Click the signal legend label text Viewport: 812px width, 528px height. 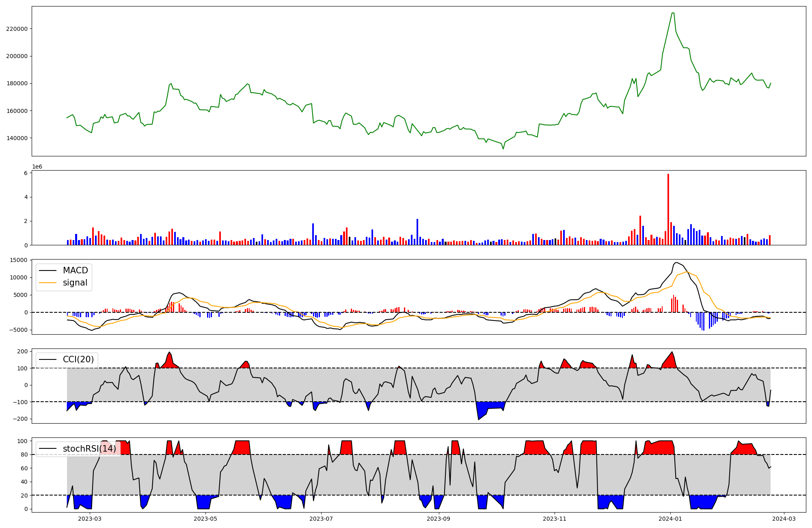(75, 283)
